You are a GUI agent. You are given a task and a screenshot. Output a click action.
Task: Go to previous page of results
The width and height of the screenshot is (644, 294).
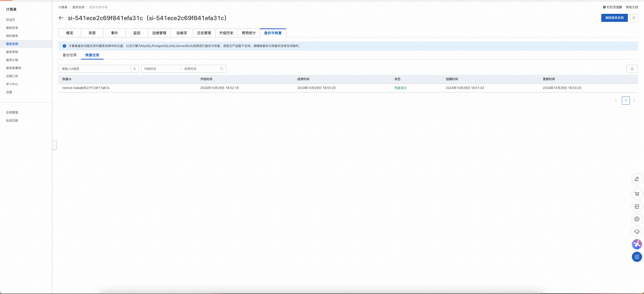(x=616, y=101)
